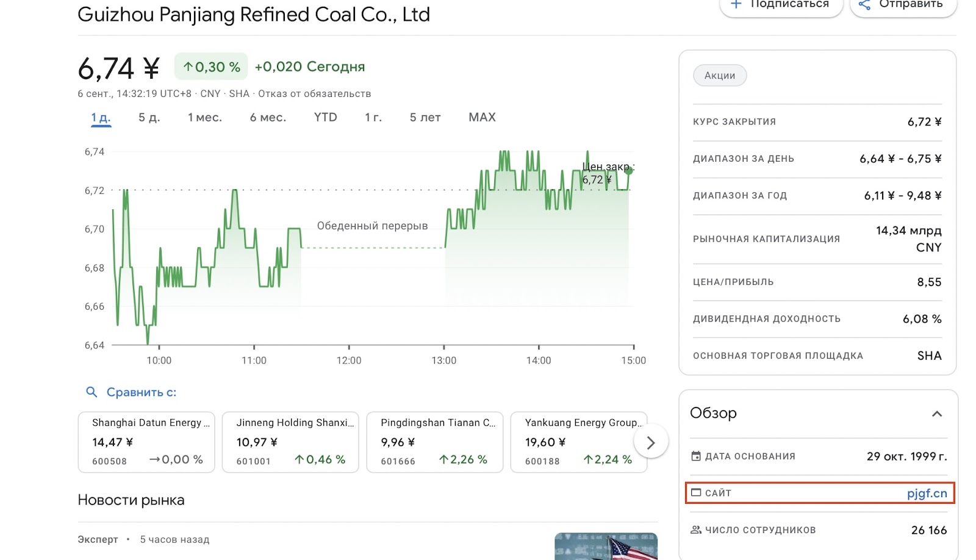
Task: Open Jinneng Holding Shanxi comparison card
Action: (290, 442)
